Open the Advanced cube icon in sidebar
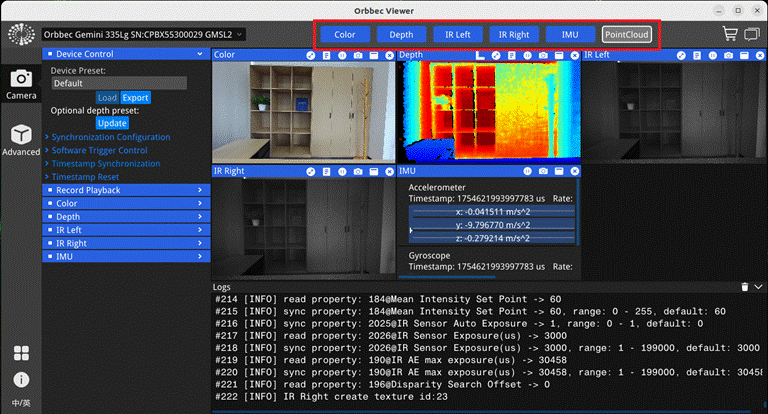768x414 pixels. pos(21,135)
